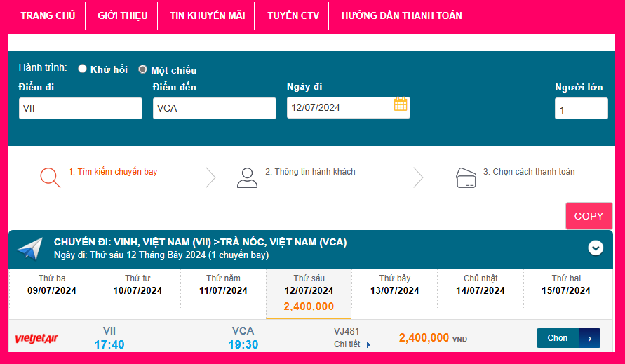Expand Chi tiết flight details for VJ481
Screen dimensions: 625x364
tap(352, 344)
